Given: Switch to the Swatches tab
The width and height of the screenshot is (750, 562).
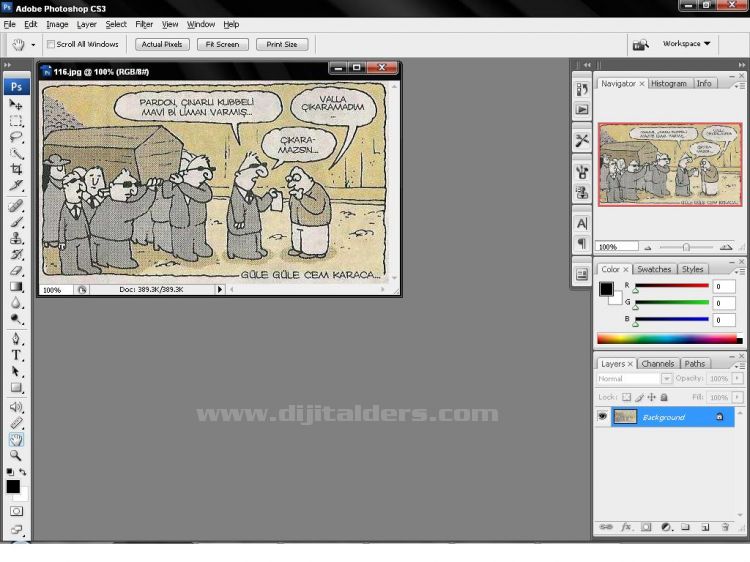Looking at the screenshot, I should [654, 269].
